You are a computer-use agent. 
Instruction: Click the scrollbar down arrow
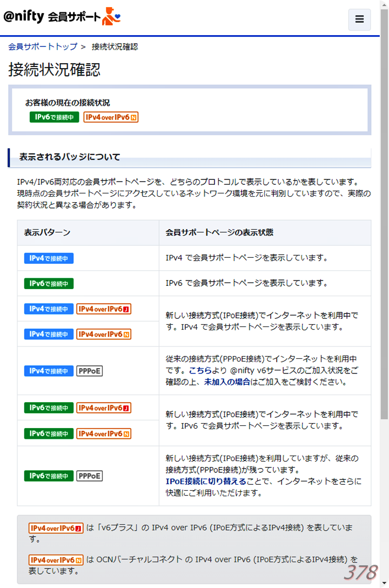coord(384,584)
